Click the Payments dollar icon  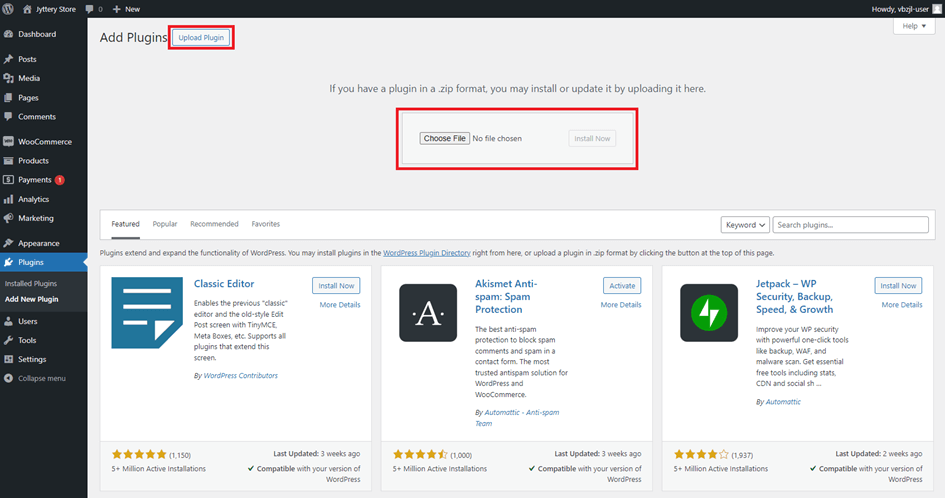[x=8, y=180]
